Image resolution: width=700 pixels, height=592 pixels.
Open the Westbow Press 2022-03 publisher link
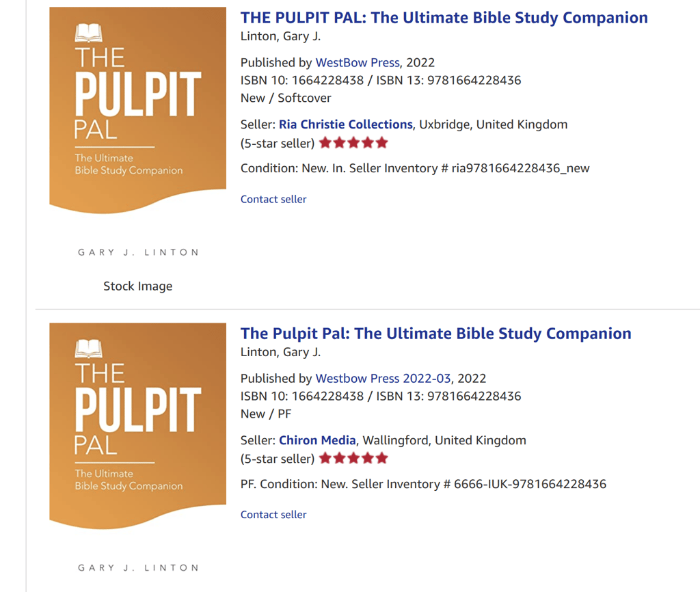[x=383, y=378]
